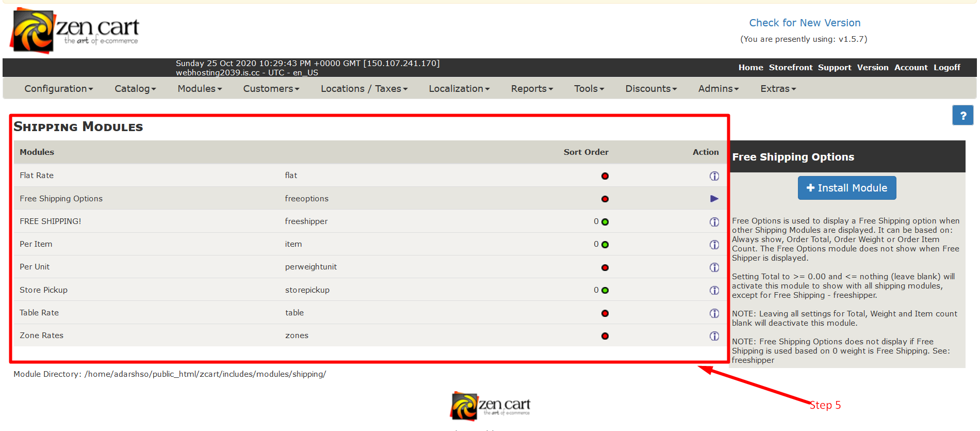
Task: Go to Home in top navigation
Action: coord(750,68)
